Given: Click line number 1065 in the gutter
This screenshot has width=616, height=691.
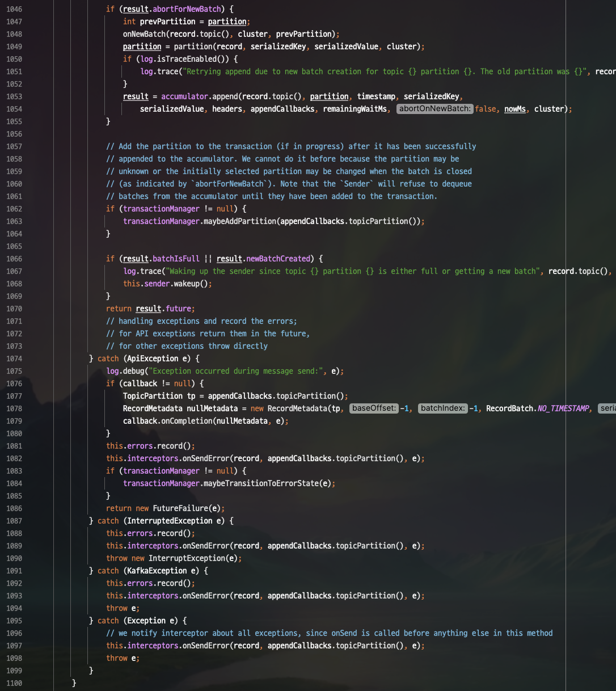Looking at the screenshot, I should (x=14, y=246).
